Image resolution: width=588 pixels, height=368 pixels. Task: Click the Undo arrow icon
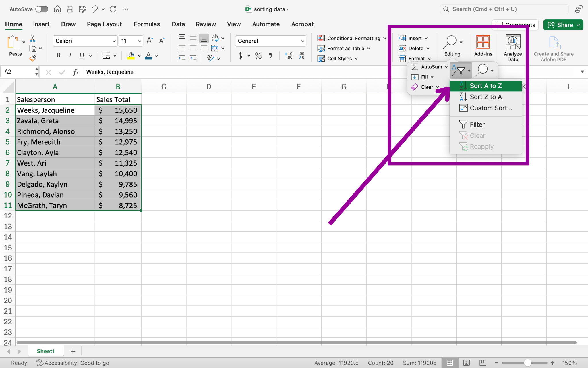[95, 9]
